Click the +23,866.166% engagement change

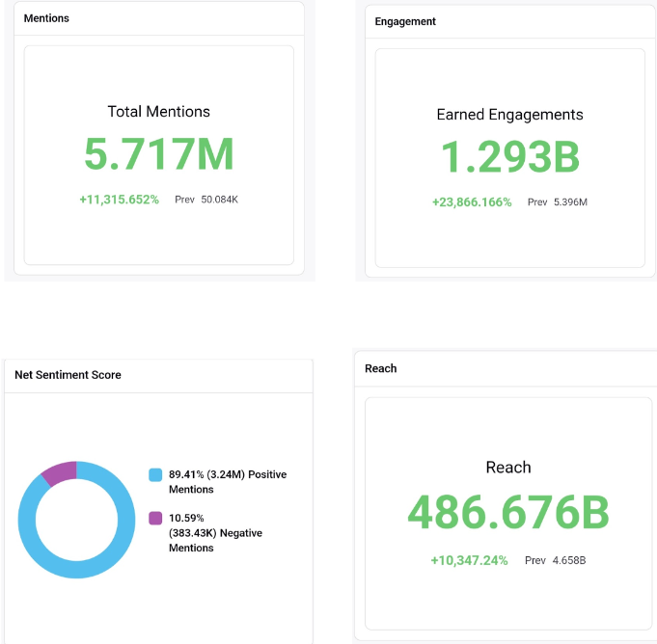[x=472, y=202]
